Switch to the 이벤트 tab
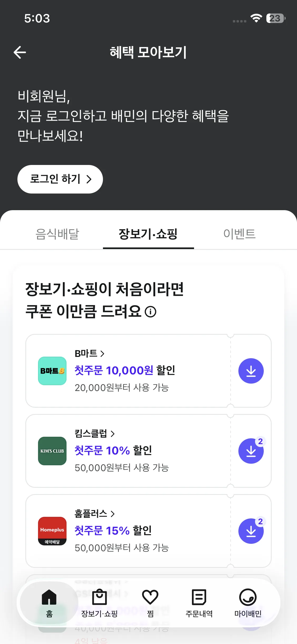This screenshot has width=297, height=644. pos(239,234)
